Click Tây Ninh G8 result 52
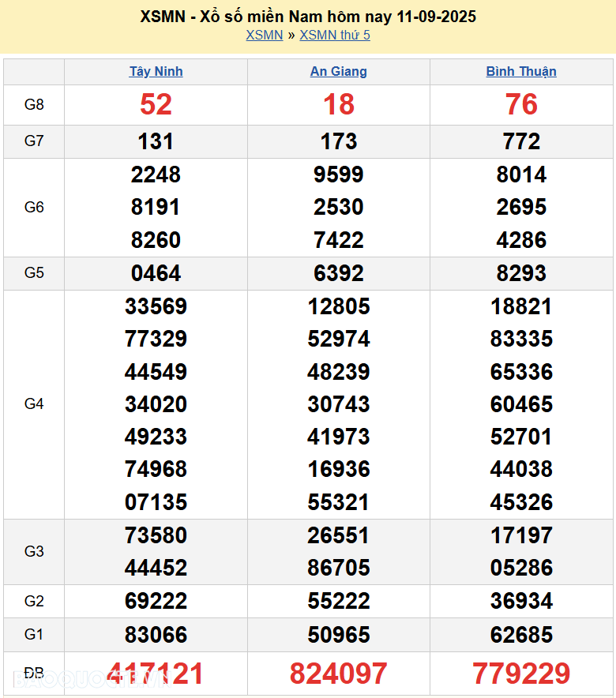 [156, 104]
